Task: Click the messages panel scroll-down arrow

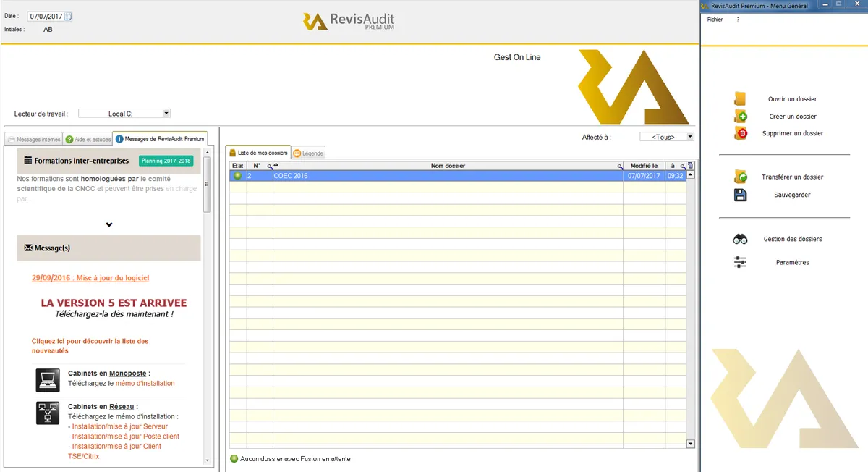Action: pyautogui.click(x=208, y=460)
